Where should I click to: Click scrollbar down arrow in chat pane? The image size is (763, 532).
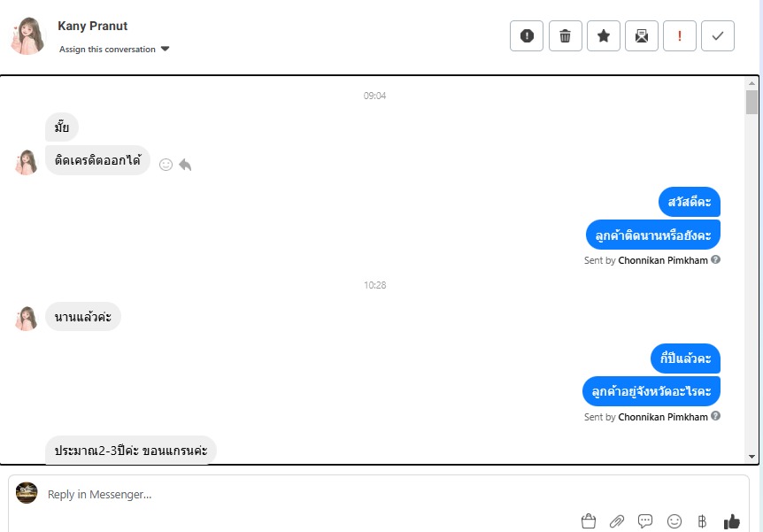[x=751, y=457]
